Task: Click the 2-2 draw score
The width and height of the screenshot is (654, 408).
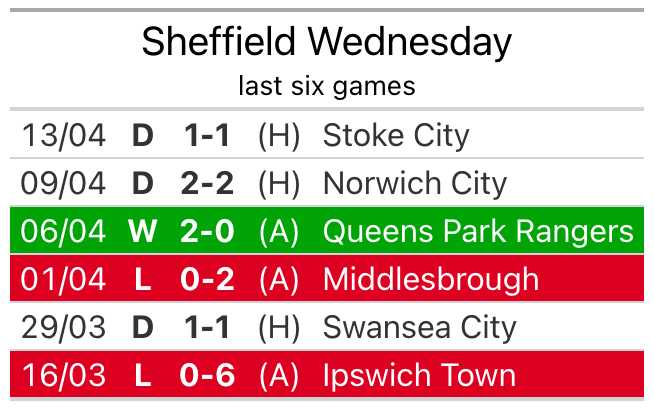Action: 207,183
